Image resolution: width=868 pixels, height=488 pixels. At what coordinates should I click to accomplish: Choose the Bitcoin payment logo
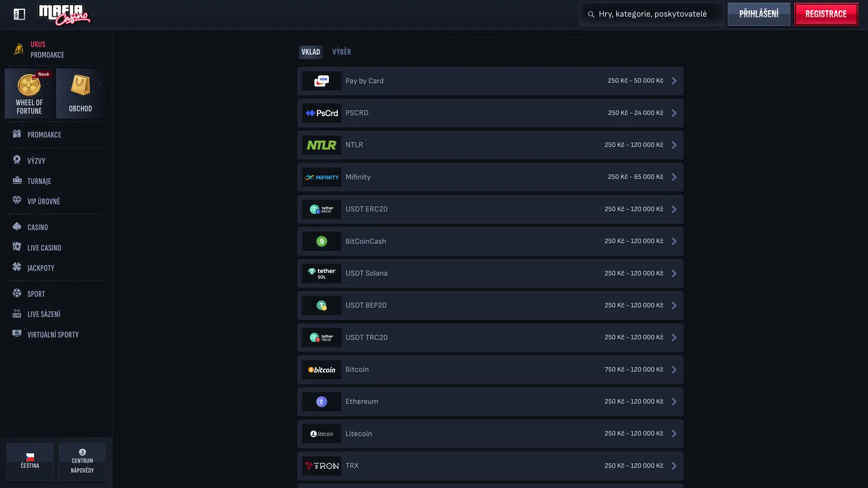pos(322,370)
